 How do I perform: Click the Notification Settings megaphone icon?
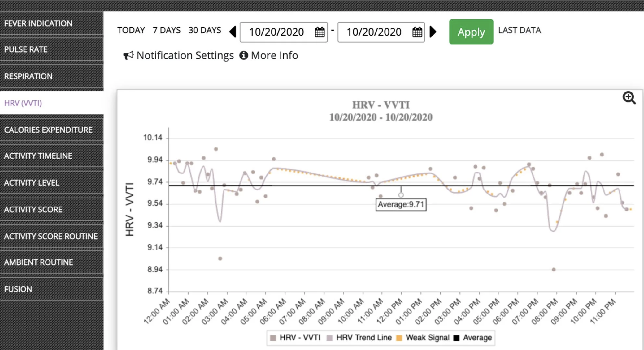pyautogui.click(x=128, y=55)
